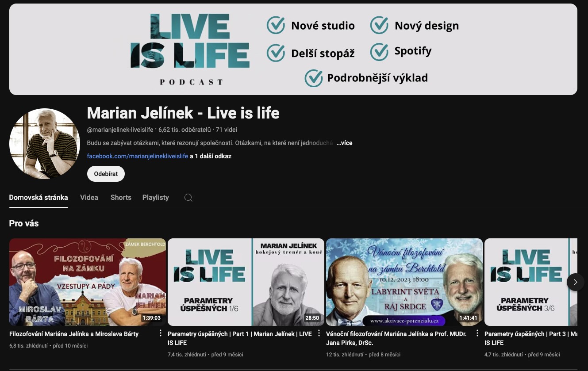Click the Live is Life podcast banner
This screenshot has width=588, height=371.
[293, 49]
